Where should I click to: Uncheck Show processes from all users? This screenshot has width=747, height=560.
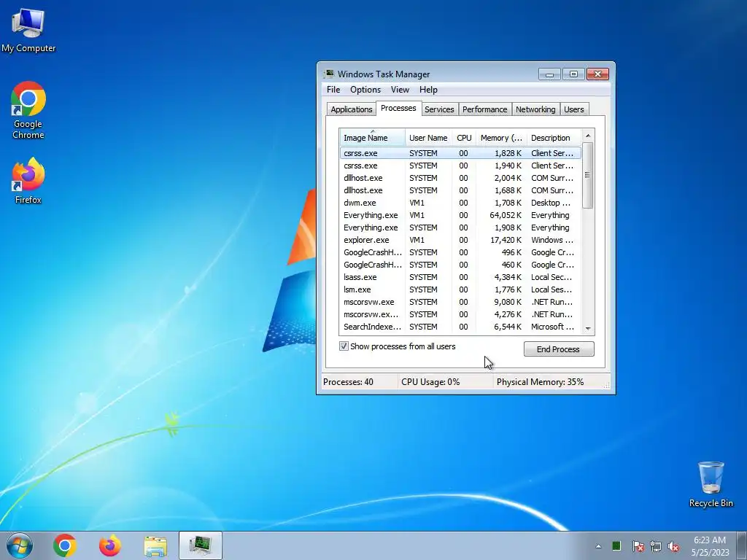click(344, 346)
